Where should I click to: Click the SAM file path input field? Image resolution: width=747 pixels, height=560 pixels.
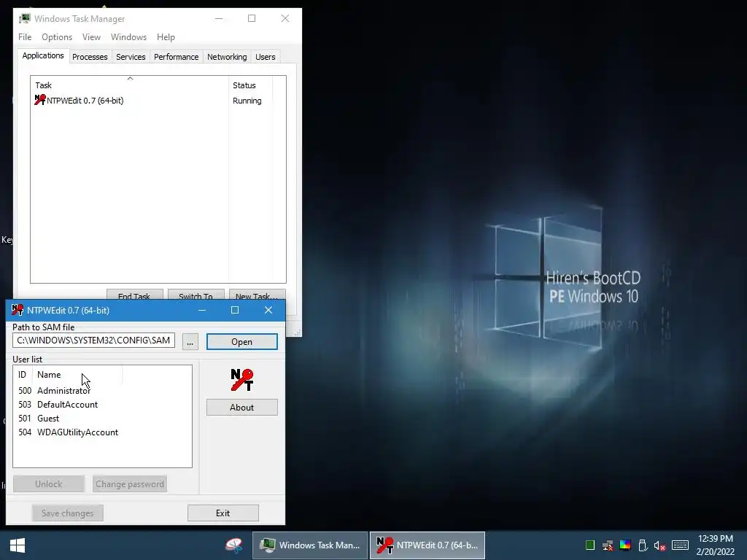[x=94, y=341]
